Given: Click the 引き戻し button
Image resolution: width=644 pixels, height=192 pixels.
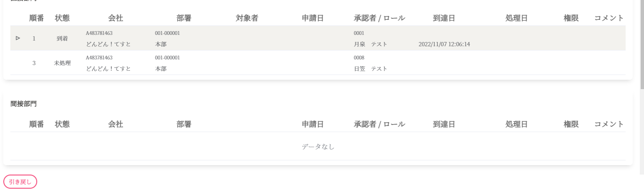Looking at the screenshot, I should click(x=20, y=182).
